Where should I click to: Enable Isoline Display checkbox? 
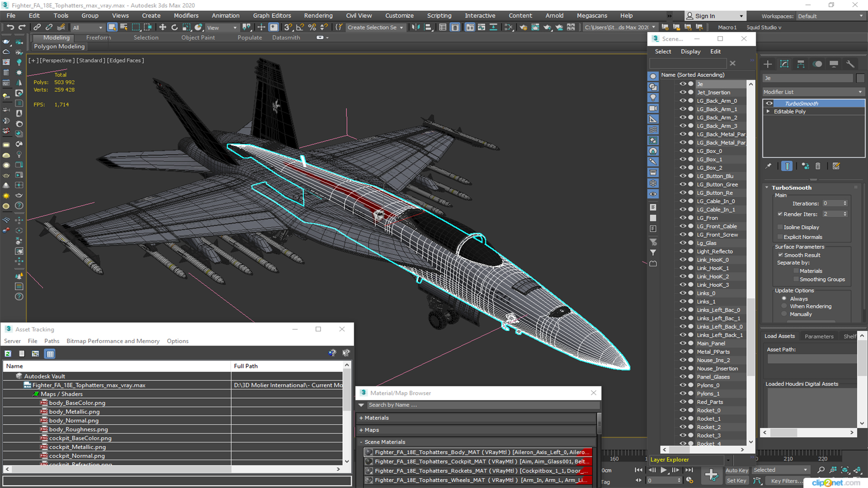point(780,227)
